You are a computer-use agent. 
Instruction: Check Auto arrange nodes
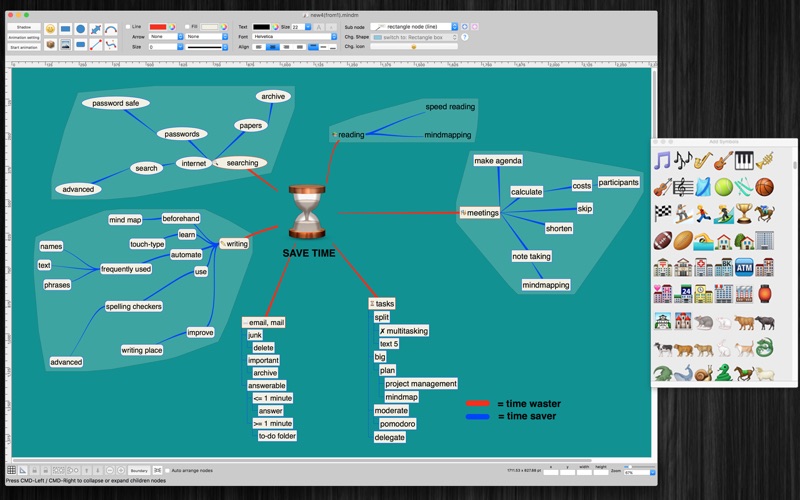tap(167, 470)
